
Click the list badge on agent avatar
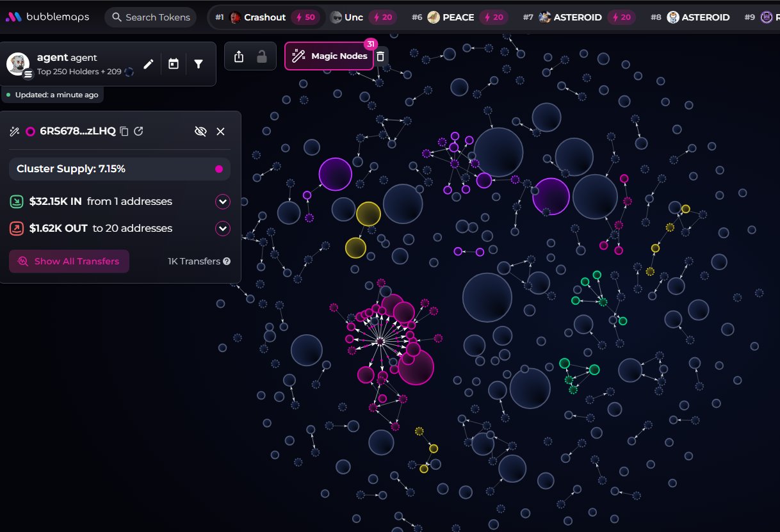28,74
